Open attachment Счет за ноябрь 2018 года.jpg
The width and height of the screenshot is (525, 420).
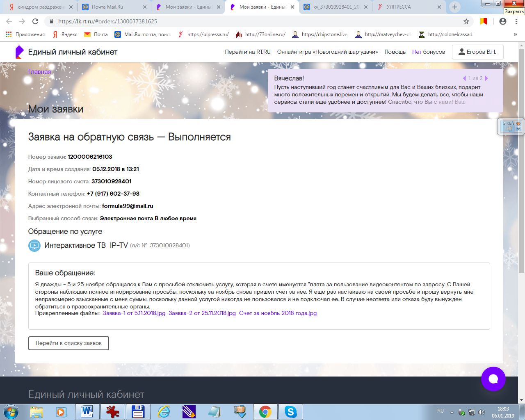coord(278,313)
